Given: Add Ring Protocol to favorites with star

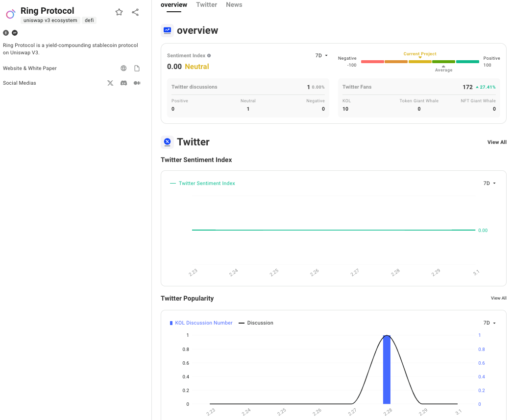Looking at the screenshot, I should coord(119,12).
